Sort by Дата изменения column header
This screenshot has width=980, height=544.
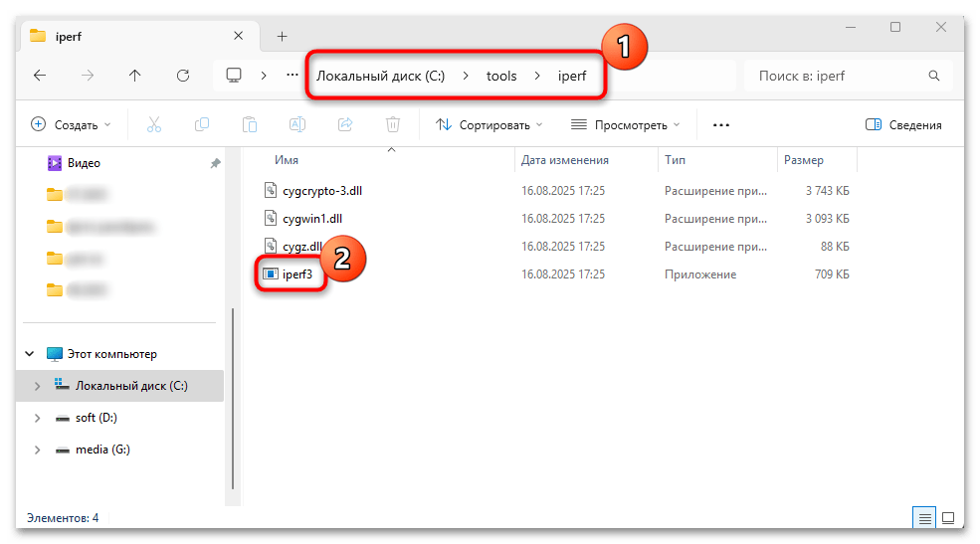click(x=565, y=160)
